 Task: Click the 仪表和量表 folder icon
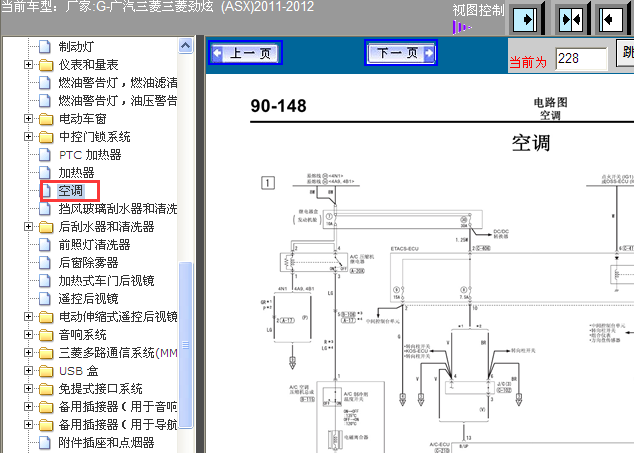pos(46,65)
